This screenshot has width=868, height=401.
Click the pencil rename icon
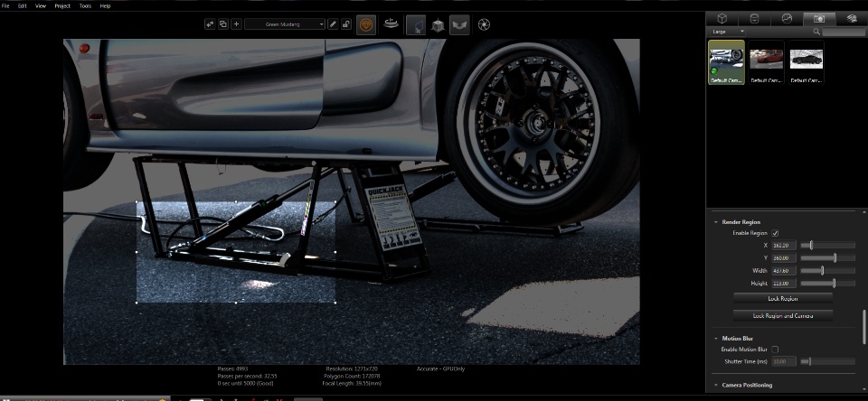333,24
